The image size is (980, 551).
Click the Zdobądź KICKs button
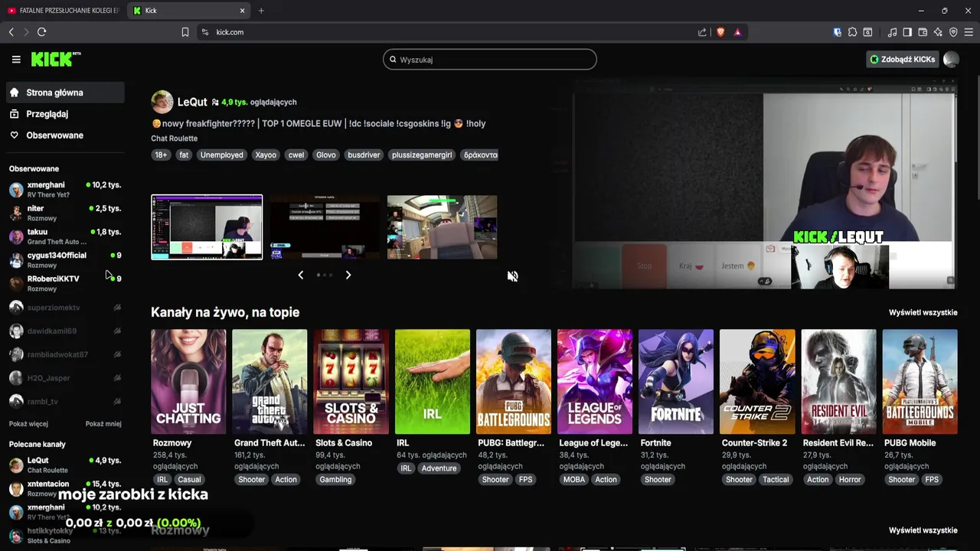point(902,59)
